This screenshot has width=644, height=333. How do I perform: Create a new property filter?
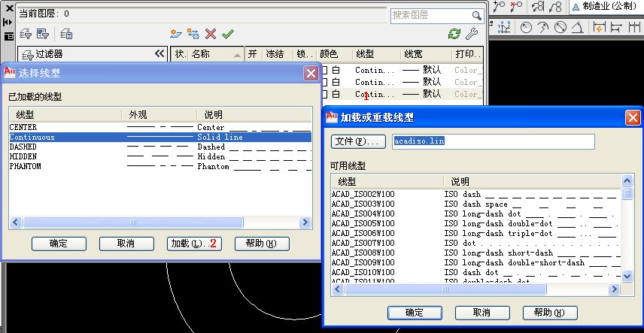click(x=26, y=34)
